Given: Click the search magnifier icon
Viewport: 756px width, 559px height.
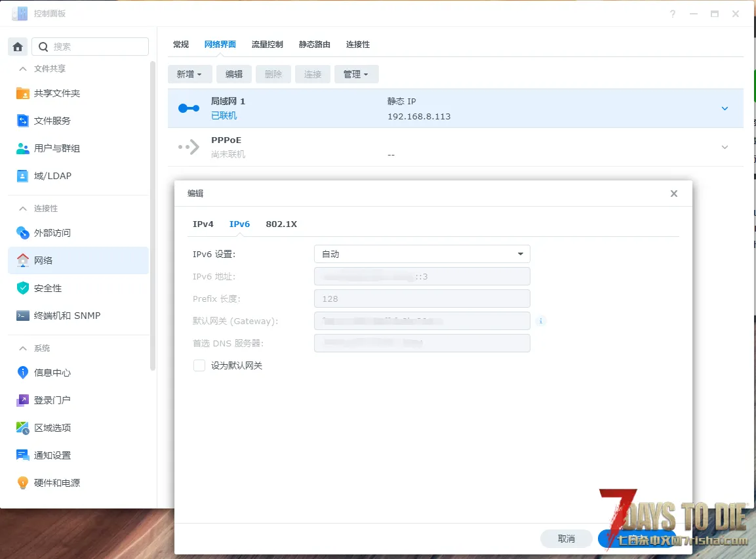Looking at the screenshot, I should click(x=43, y=47).
